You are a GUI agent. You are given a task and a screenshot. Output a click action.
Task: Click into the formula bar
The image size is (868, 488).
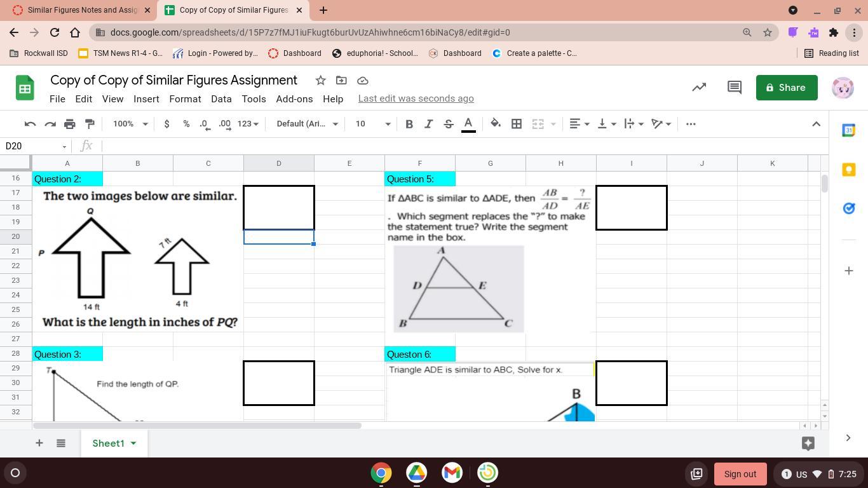[464, 146]
